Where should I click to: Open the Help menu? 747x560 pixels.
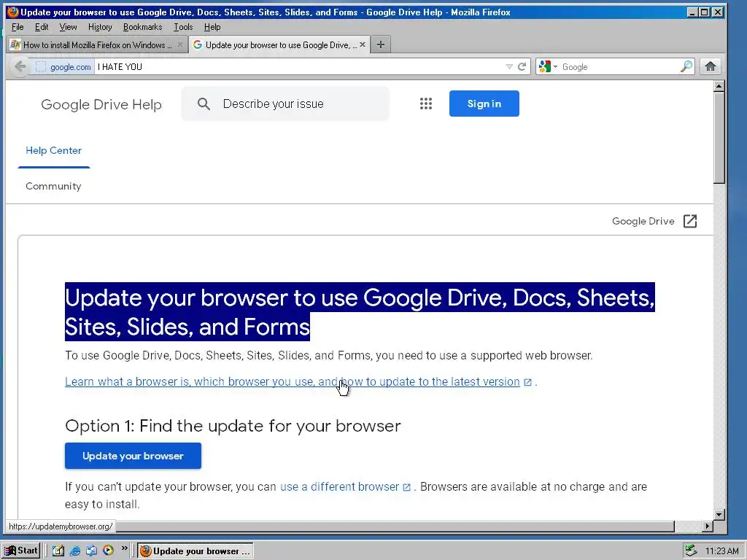(212, 27)
